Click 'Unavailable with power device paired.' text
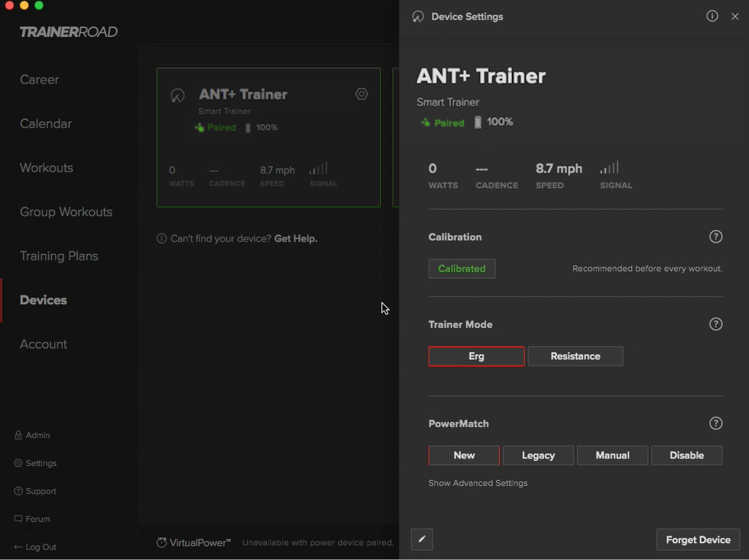749x560 pixels. pos(318,543)
